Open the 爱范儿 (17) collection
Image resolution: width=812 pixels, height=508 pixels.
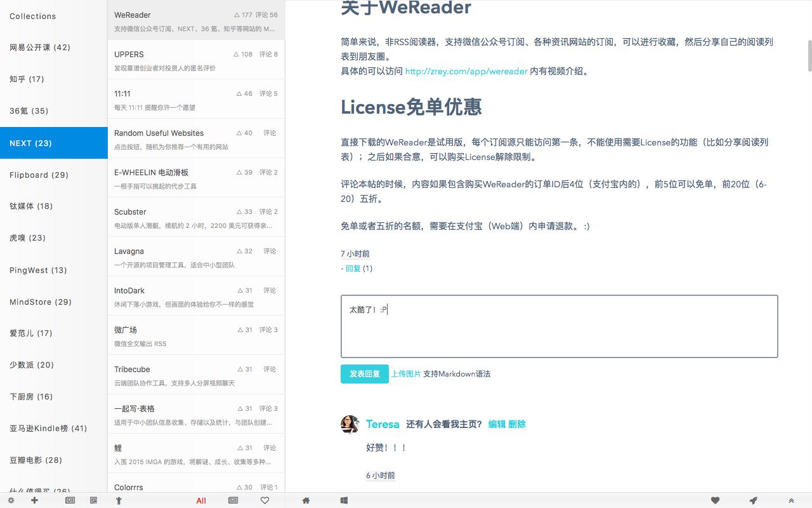point(54,333)
